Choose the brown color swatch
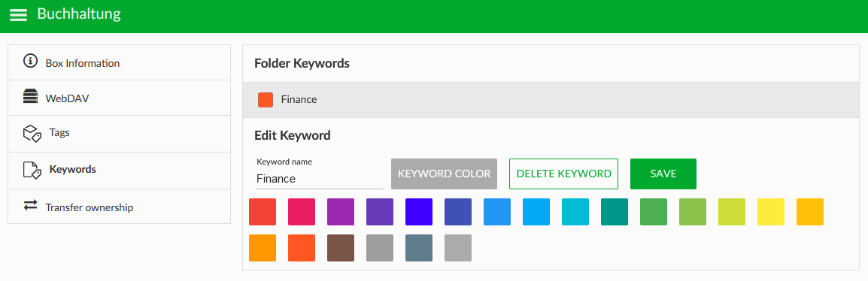The width and height of the screenshot is (868, 281). click(341, 248)
